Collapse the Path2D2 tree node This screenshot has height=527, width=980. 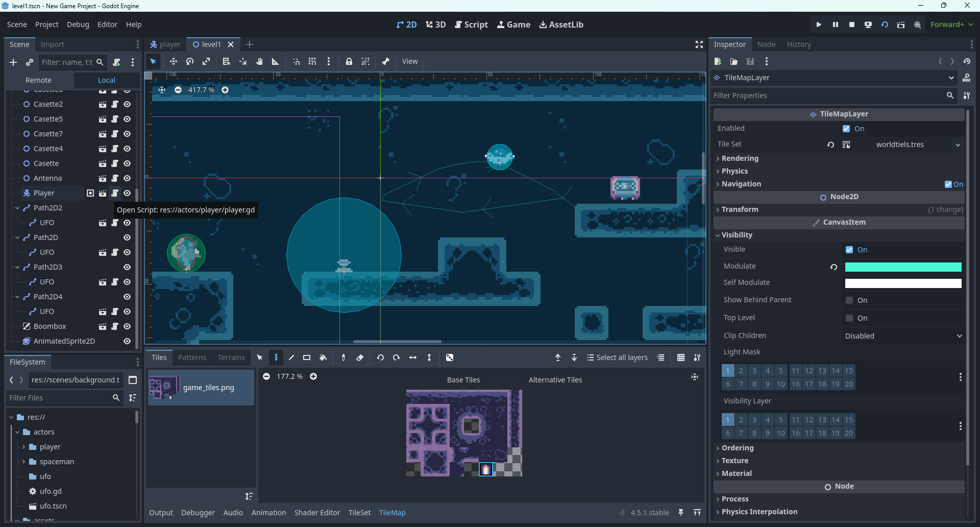(x=17, y=208)
